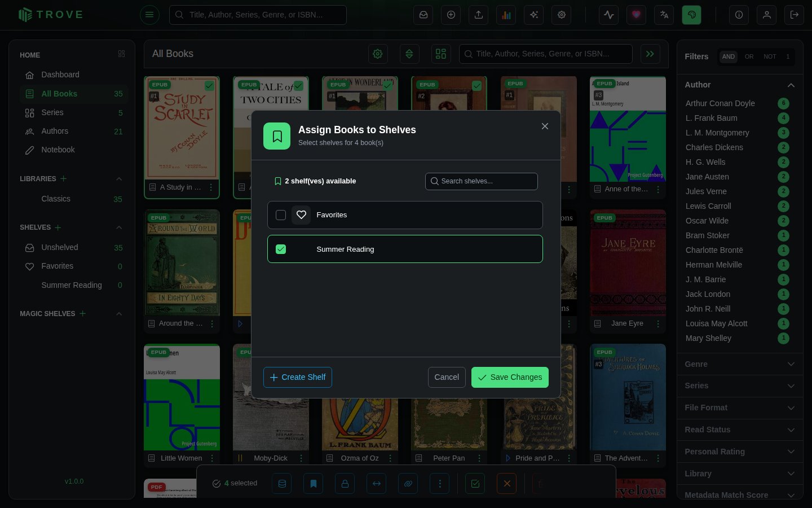Click the inbox tray icon in top bar
Image resolution: width=812 pixels, height=508 pixels.
click(x=423, y=15)
